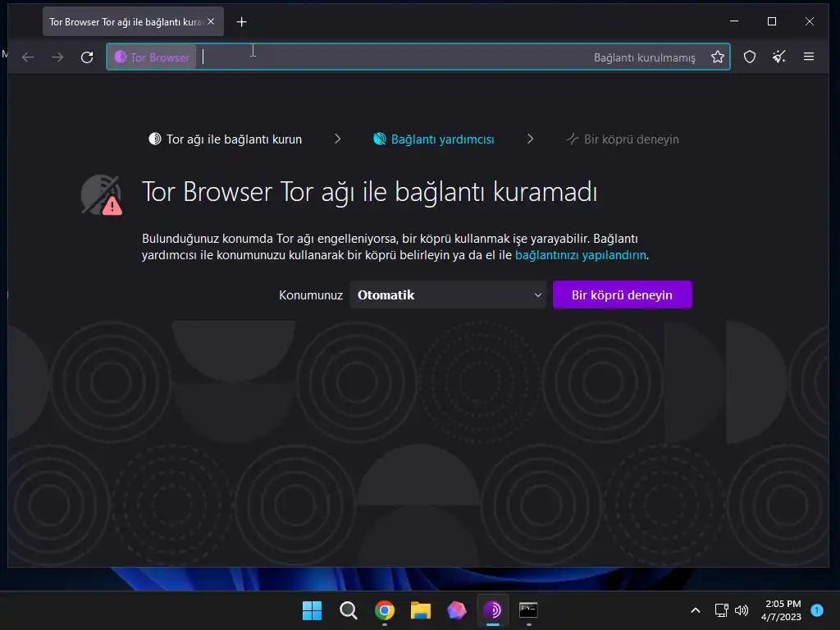The height and width of the screenshot is (630, 840).
Task: Click the connection assist globe icon
Action: click(x=379, y=139)
